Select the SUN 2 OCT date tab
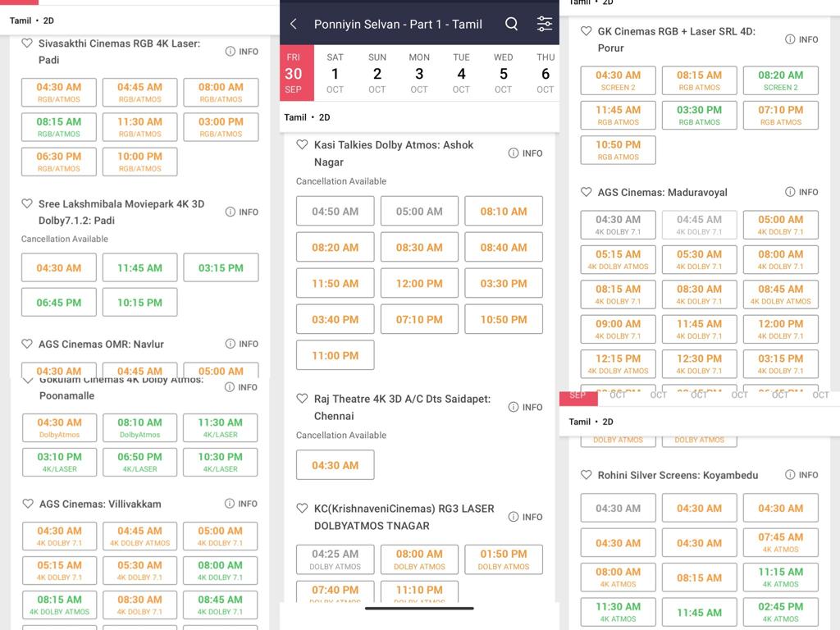This screenshot has height=630, width=840. tap(377, 73)
